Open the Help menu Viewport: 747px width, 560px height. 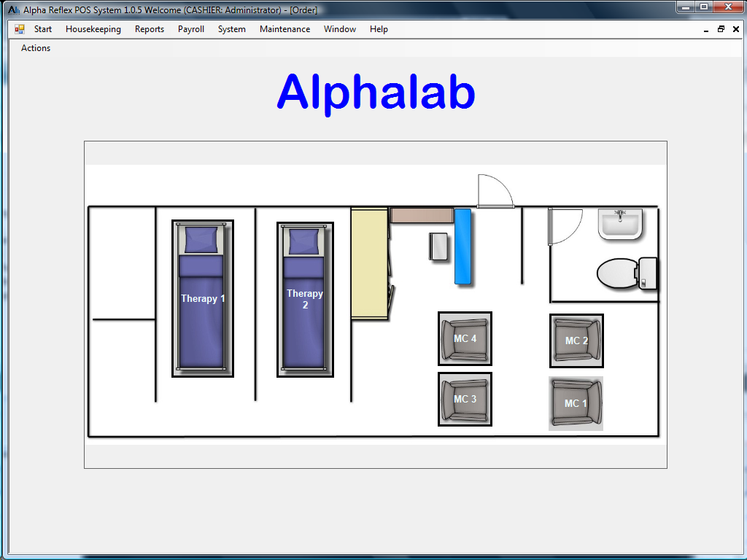(x=379, y=29)
